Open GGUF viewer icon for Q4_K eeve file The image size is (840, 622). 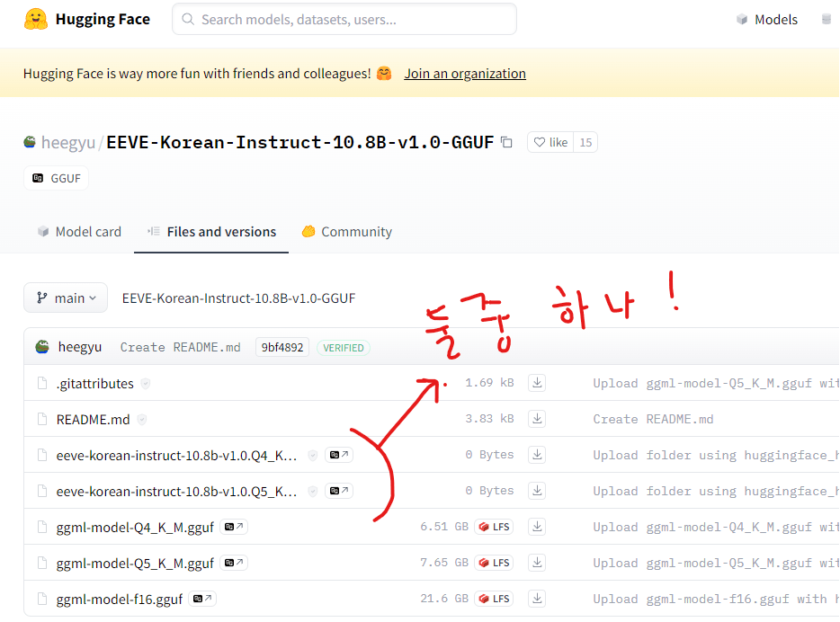click(339, 455)
